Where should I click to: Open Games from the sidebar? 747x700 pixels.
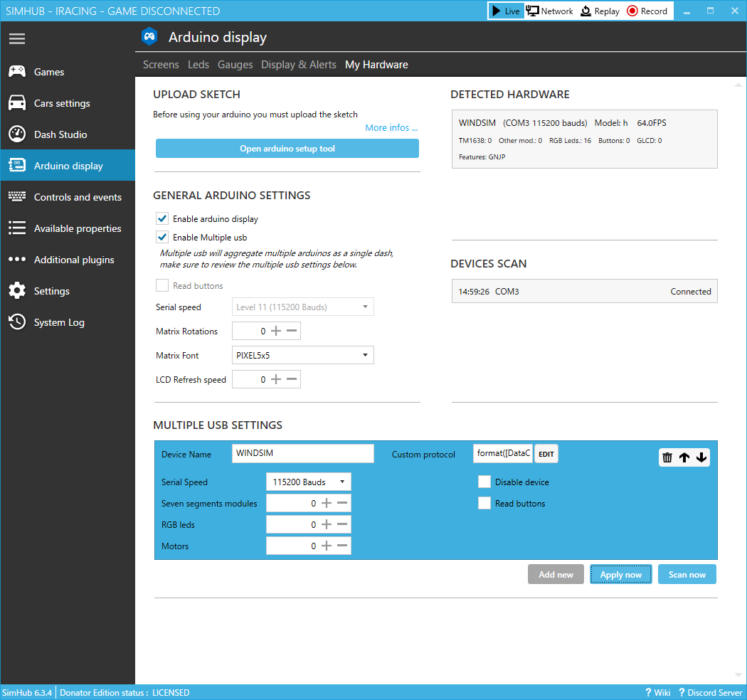[68, 72]
